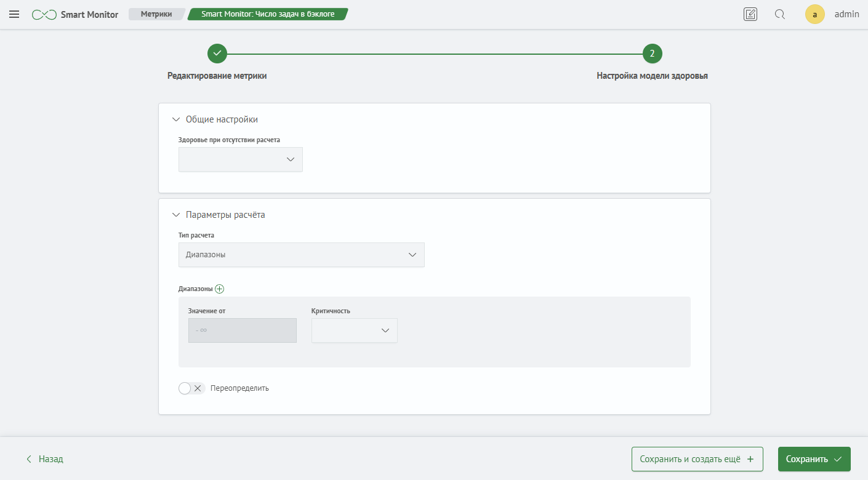The height and width of the screenshot is (480, 868).
Task: Open the Тип расчета Диапазоны dropdown
Action: [x=302, y=255]
